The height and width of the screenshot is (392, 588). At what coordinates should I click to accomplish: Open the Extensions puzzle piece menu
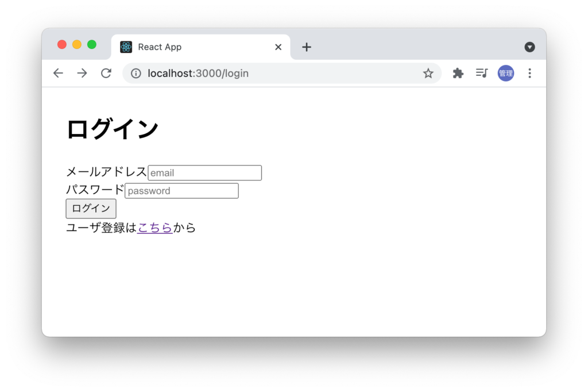(x=458, y=73)
